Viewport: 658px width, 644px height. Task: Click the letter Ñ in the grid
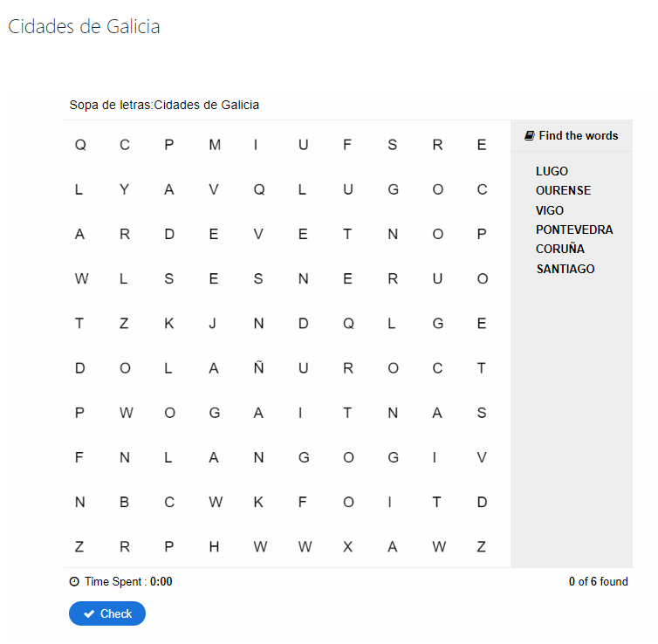click(258, 368)
